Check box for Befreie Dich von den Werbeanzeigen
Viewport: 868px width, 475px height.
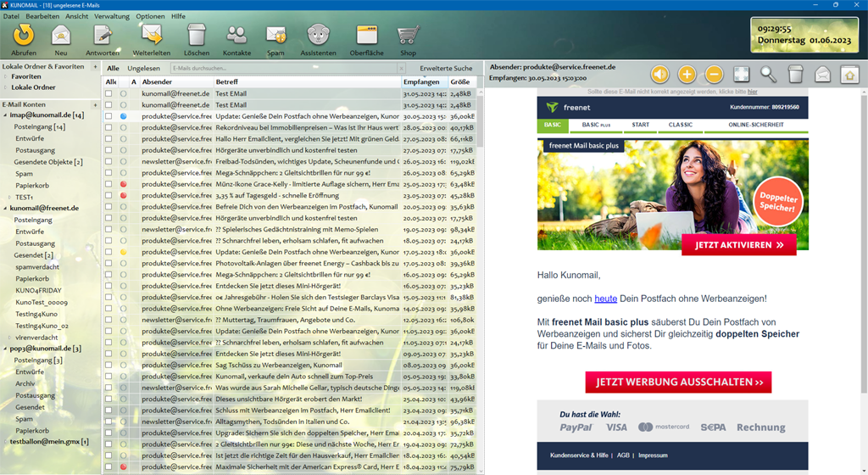[108, 206]
